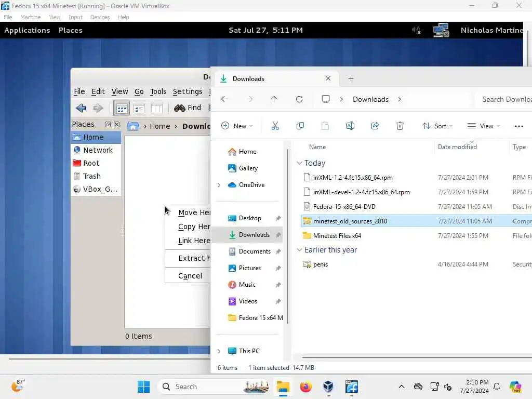Collapse the Today group
Screen dimensions: 532x399
click(x=299, y=163)
